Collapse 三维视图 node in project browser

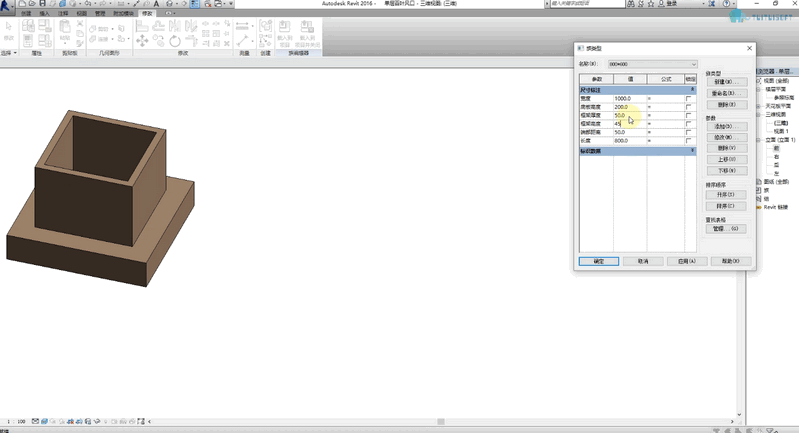tap(759, 115)
